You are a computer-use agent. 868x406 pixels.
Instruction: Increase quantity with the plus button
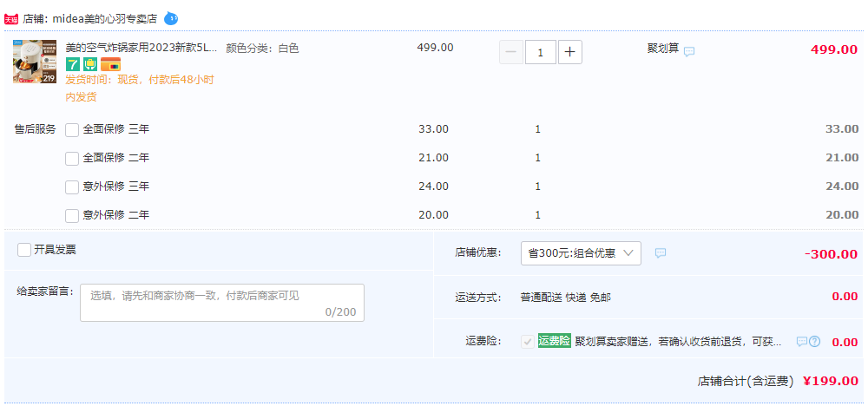(570, 53)
